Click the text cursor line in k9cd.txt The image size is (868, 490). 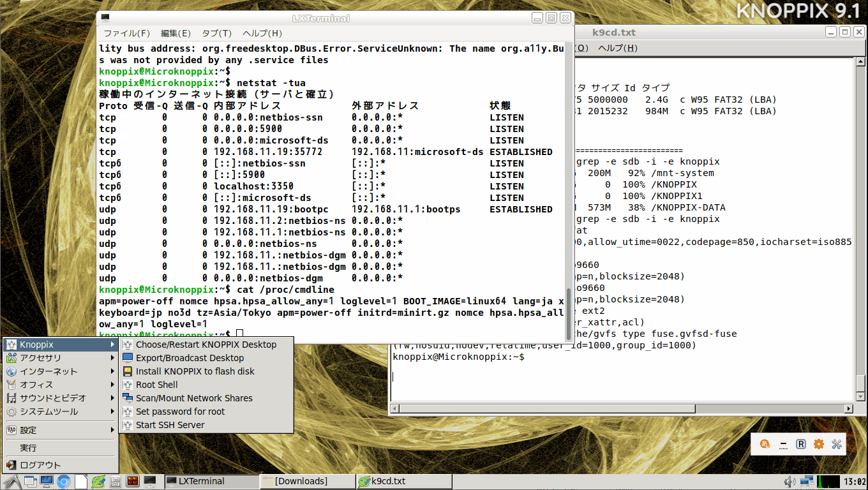[394, 376]
